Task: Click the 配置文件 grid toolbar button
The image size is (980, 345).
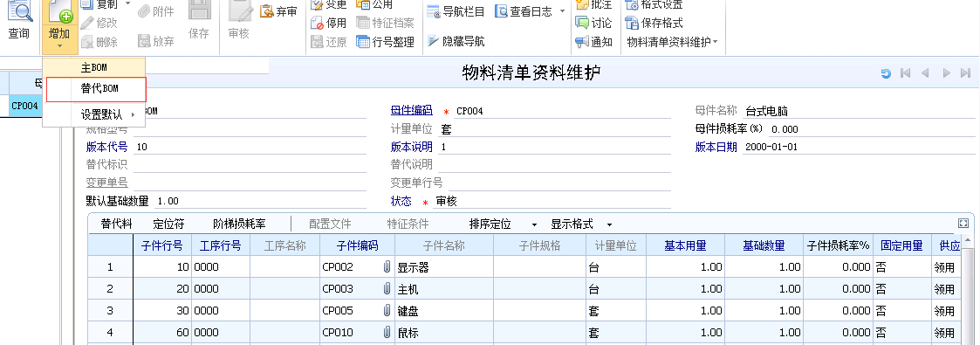Action: pos(330,224)
